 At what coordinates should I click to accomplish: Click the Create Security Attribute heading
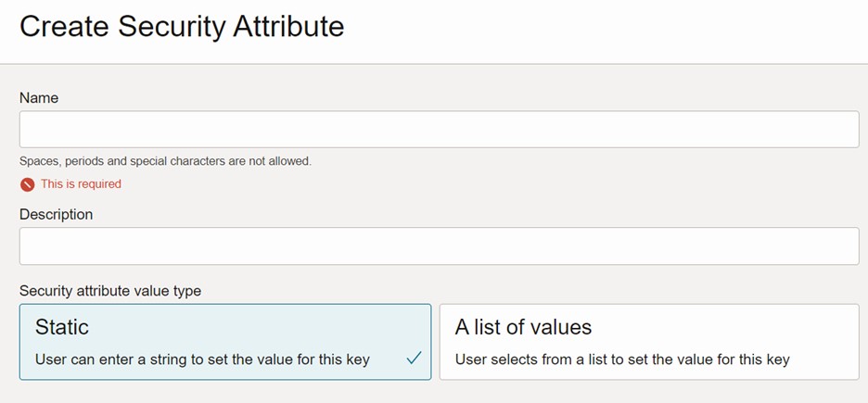[x=182, y=26]
